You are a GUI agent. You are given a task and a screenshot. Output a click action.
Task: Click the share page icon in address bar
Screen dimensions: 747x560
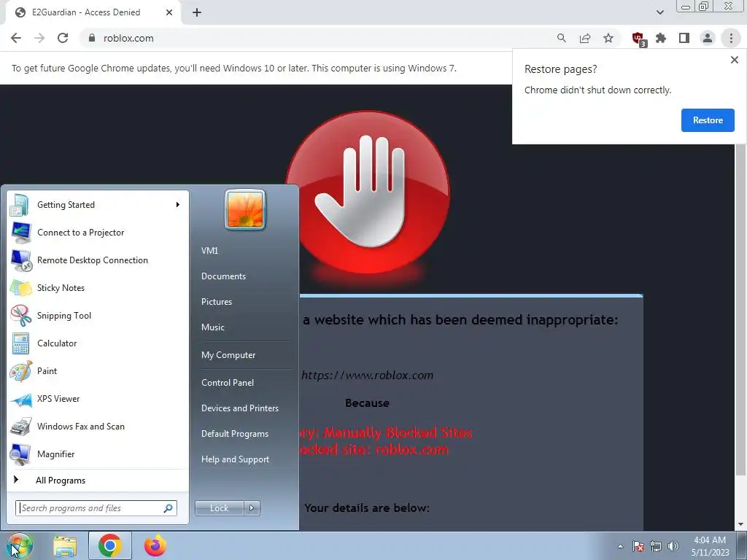[585, 38]
